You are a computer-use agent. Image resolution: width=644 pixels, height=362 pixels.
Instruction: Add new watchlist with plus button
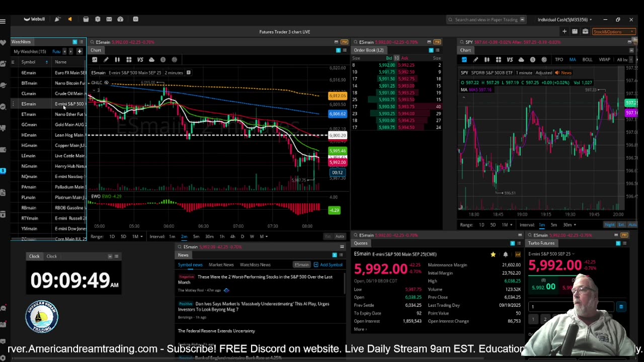(x=79, y=51)
